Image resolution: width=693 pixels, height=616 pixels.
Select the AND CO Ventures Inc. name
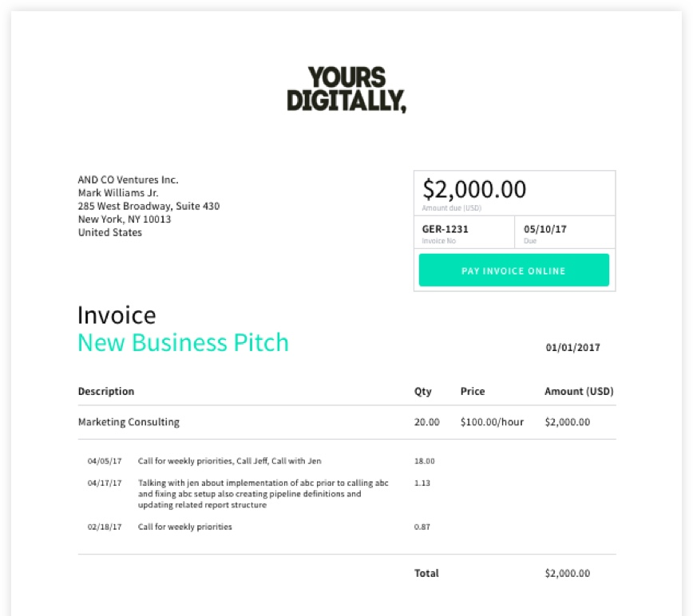(129, 180)
